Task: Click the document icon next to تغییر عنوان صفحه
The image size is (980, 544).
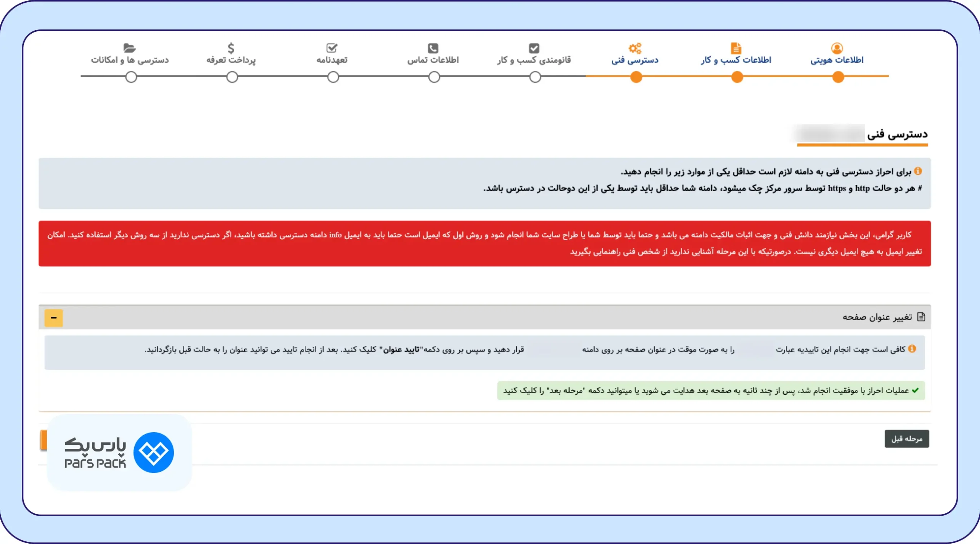Action: click(x=921, y=317)
